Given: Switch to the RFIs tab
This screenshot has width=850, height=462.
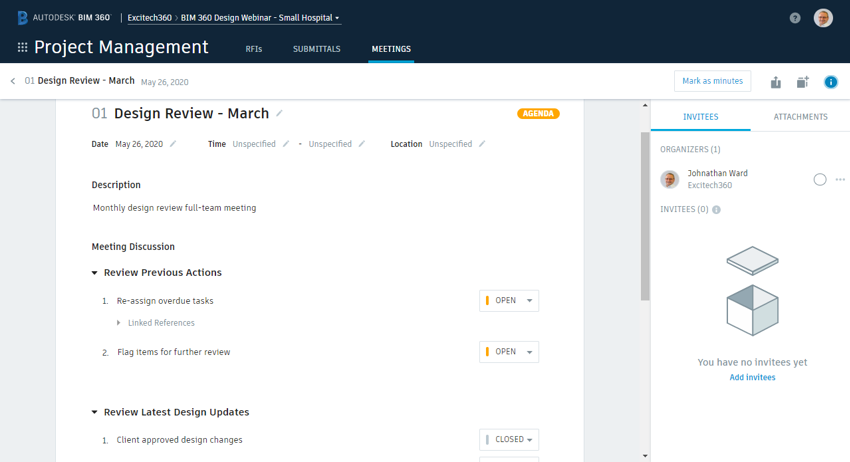Looking at the screenshot, I should tap(254, 49).
